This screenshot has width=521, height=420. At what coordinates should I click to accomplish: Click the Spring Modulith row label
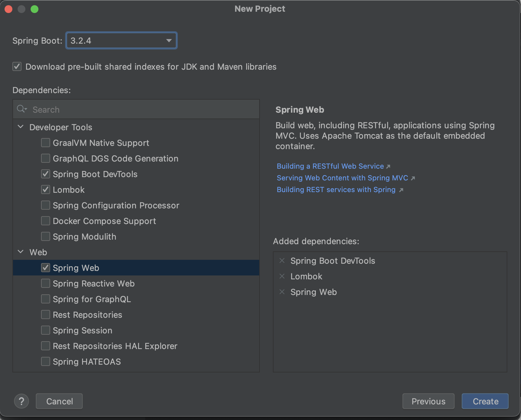pos(84,237)
